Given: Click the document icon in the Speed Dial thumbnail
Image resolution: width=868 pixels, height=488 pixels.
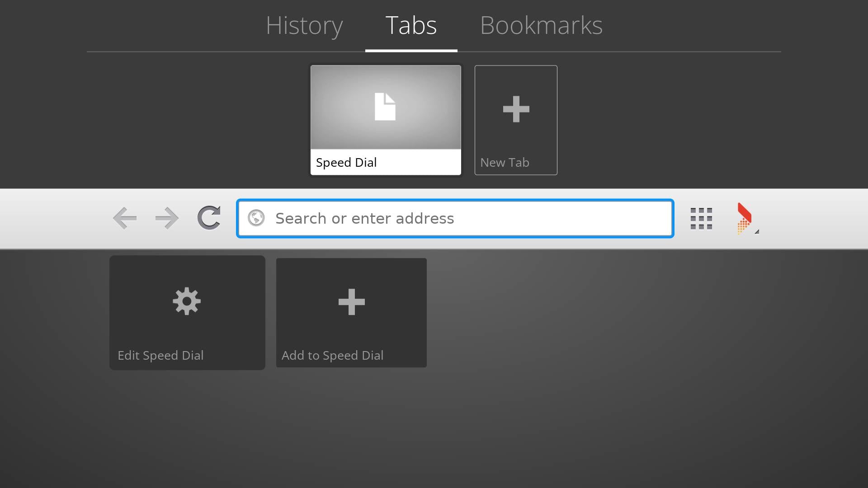Looking at the screenshot, I should (385, 107).
